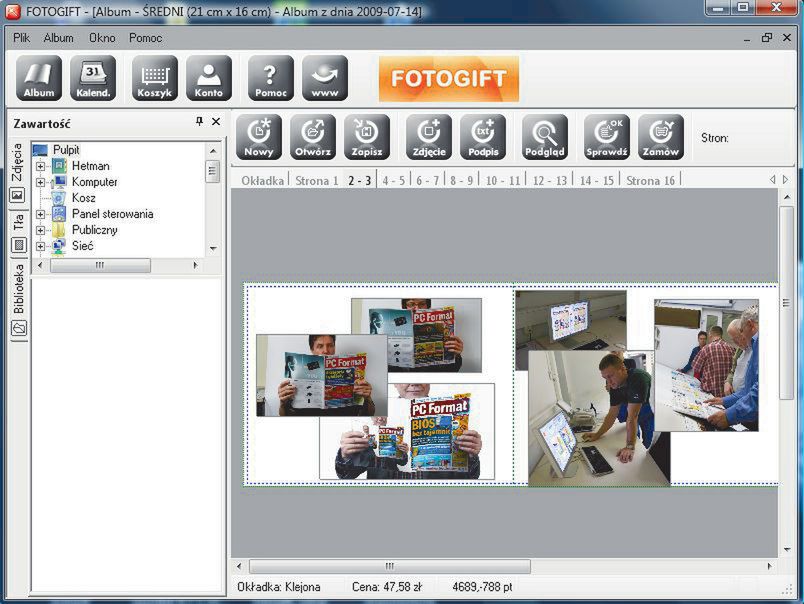Select Panel sterowania in the tree

pyautogui.click(x=113, y=214)
